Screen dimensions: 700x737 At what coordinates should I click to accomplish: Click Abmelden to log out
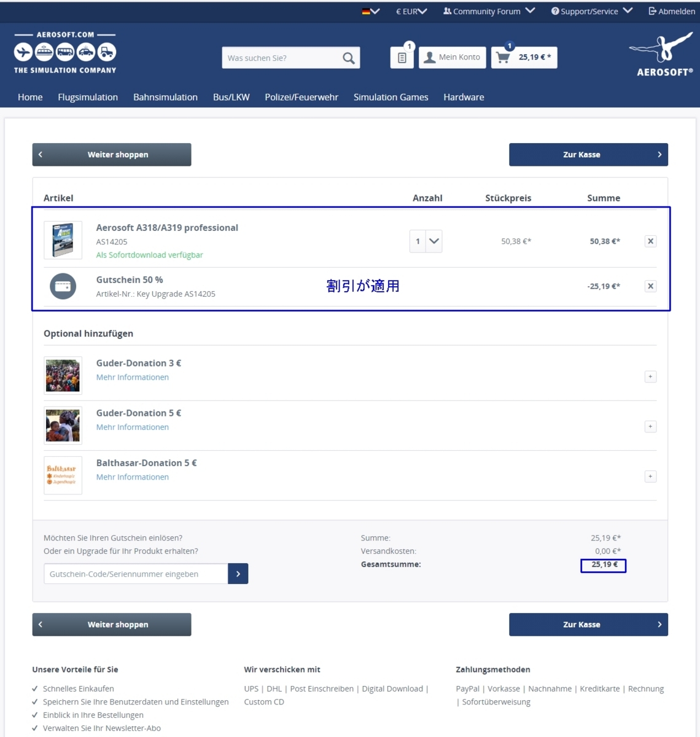672,11
